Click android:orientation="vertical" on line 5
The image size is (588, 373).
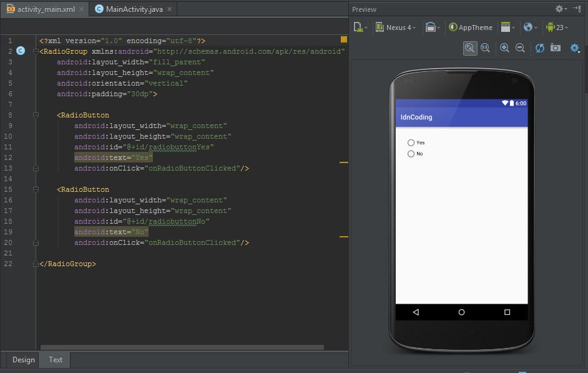coord(122,83)
